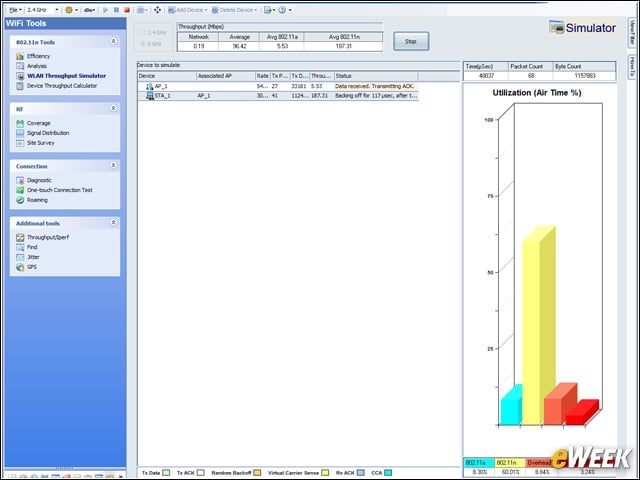Select the STA_1 device row
The width and height of the screenshot is (640, 480).
278,96
